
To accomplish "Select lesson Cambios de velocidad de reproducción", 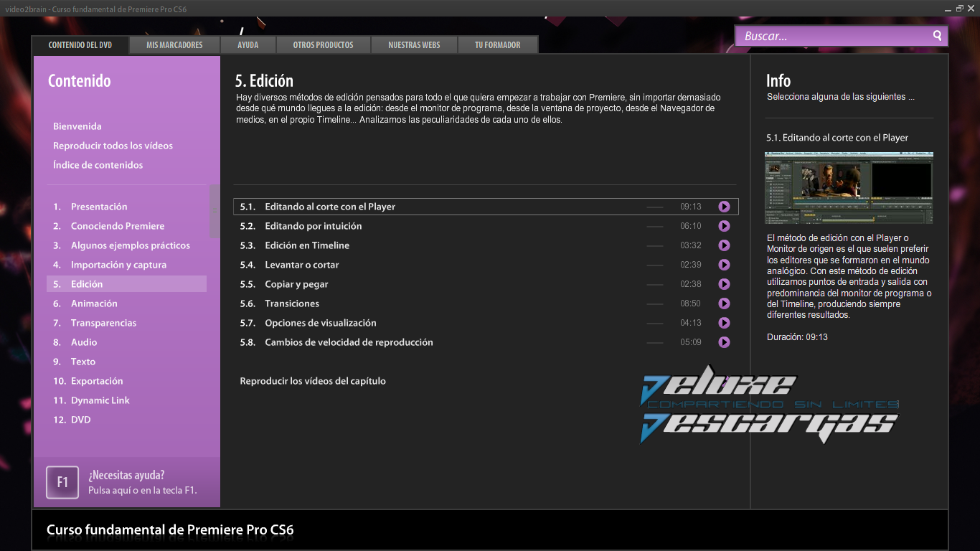I will point(349,342).
